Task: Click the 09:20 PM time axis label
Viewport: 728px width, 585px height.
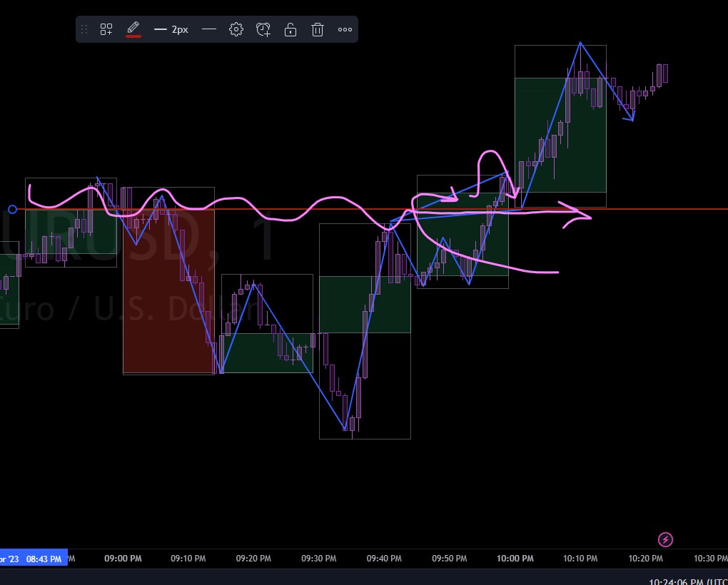Action: coord(253,559)
